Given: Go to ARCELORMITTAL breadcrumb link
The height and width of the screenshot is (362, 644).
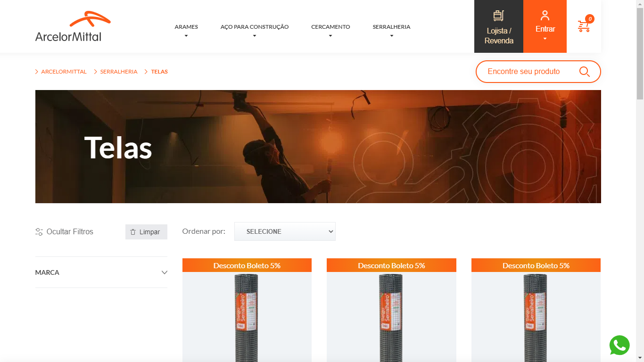Looking at the screenshot, I should [x=64, y=72].
